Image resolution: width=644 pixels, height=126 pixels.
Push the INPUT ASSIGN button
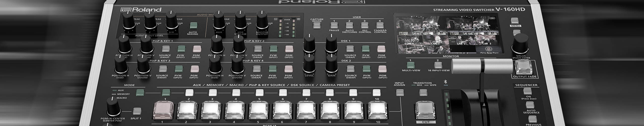click(x=400, y=92)
